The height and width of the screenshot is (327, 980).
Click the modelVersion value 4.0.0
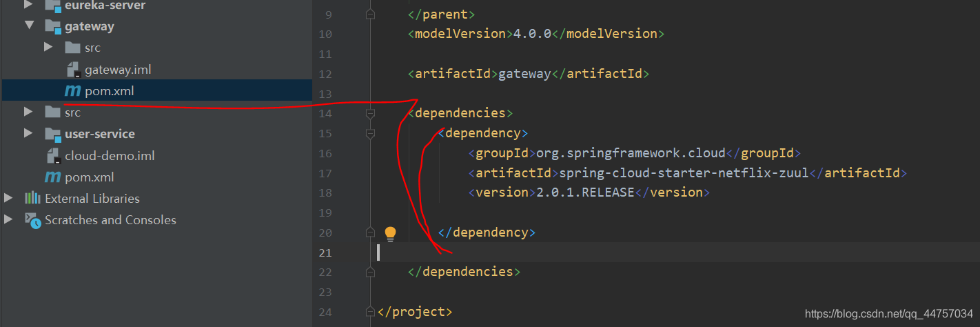[532, 33]
